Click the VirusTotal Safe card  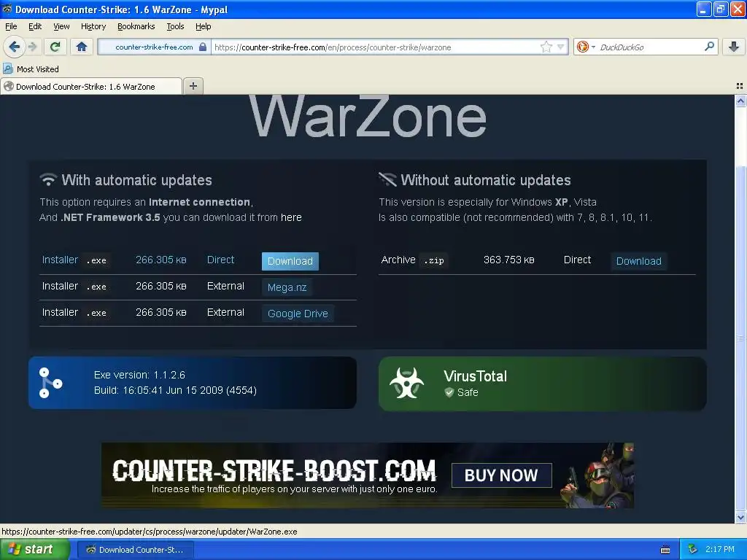tap(542, 384)
